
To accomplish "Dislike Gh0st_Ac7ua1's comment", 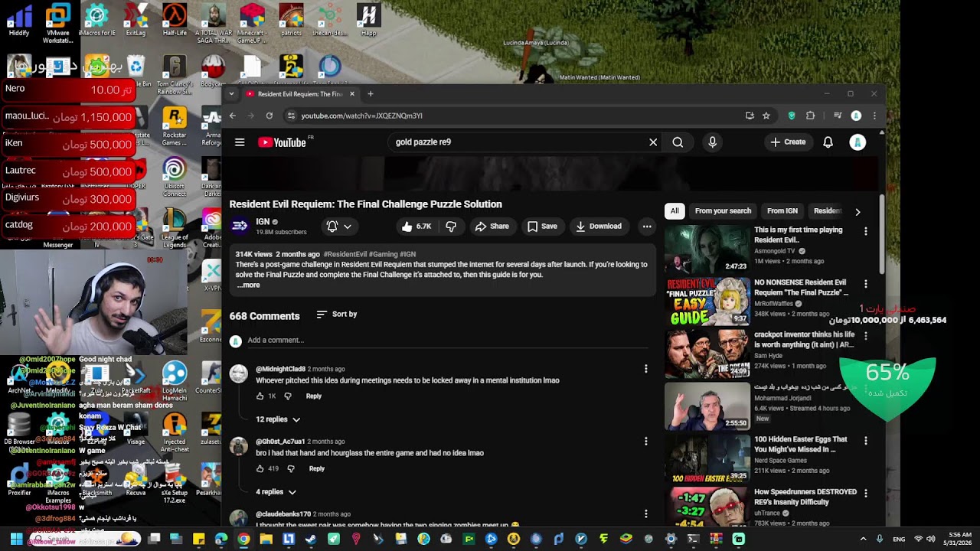I will 291,469.
